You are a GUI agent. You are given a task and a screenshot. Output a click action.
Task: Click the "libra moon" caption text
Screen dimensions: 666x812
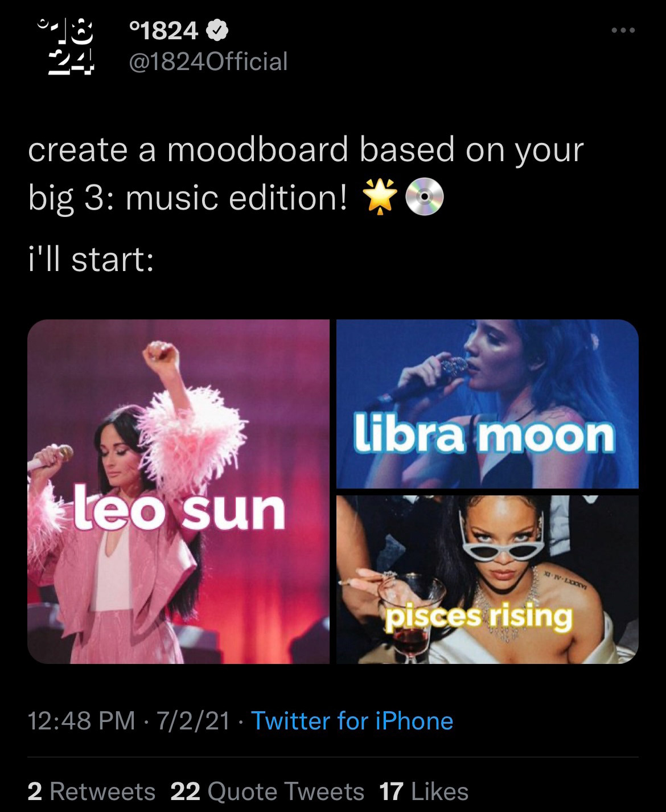pyautogui.click(x=484, y=436)
